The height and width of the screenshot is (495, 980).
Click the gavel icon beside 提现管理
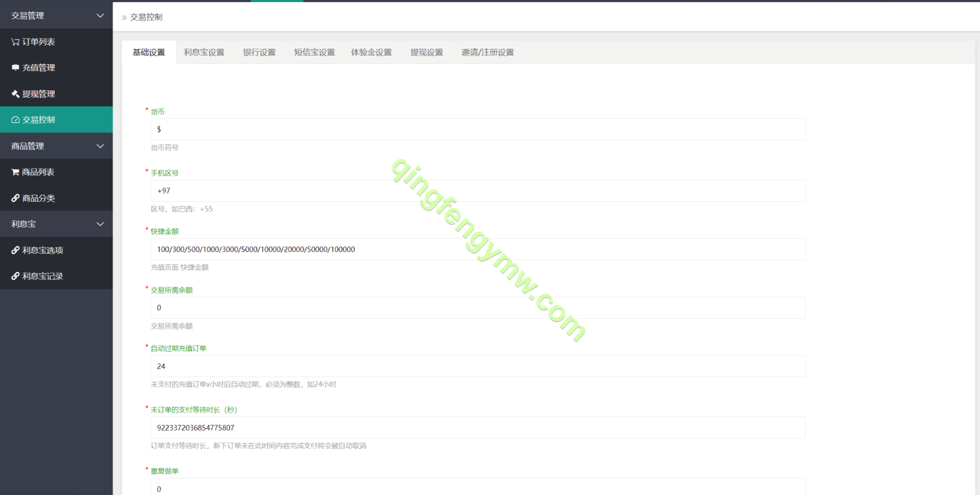coord(15,93)
